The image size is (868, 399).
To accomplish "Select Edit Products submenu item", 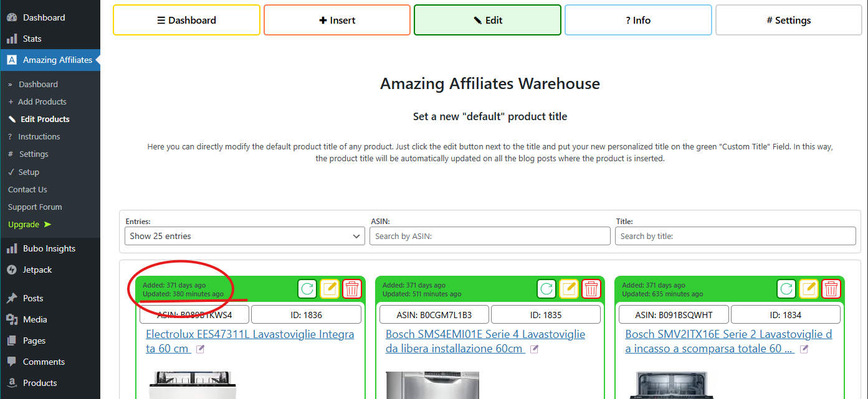I will [x=45, y=119].
